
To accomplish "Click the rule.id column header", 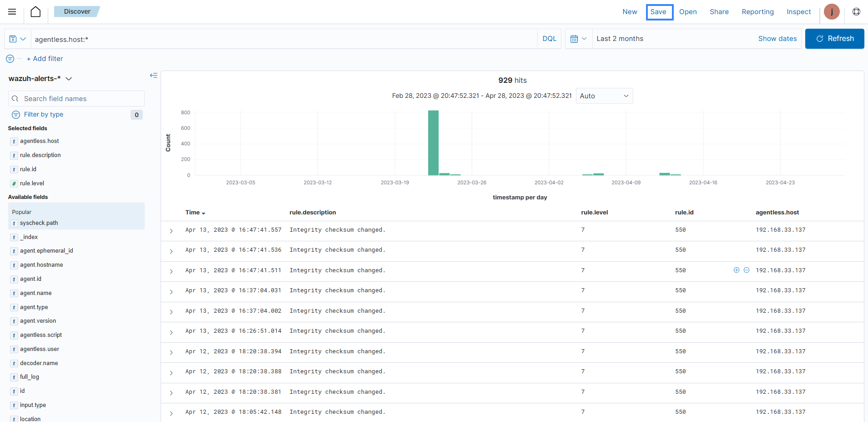I will [x=684, y=213].
